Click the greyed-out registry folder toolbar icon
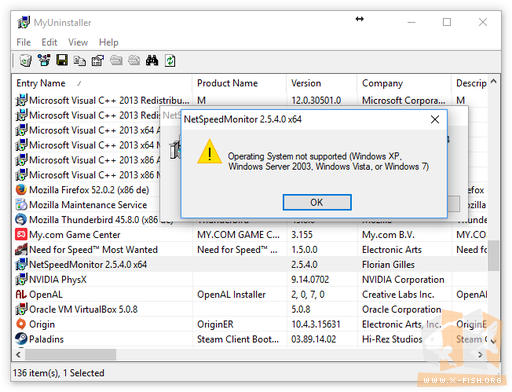Image resolution: width=512 pixels, height=392 pixels. 134,60
